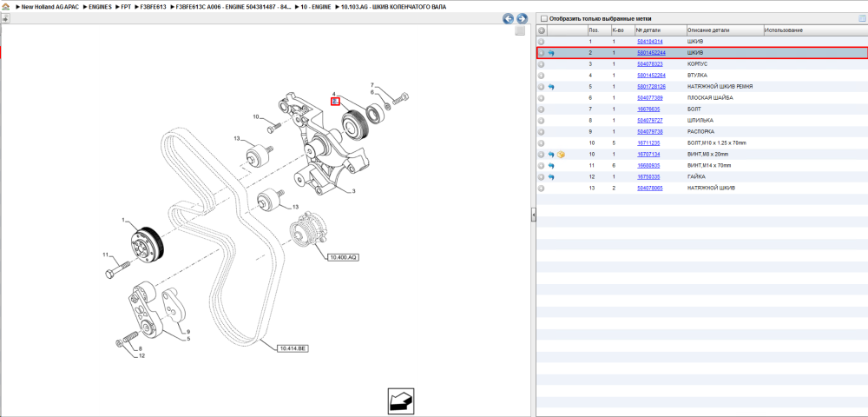The width and height of the screenshot is (868, 417).
Task: Add part 504079727 using its plus icon
Action: (x=542, y=121)
